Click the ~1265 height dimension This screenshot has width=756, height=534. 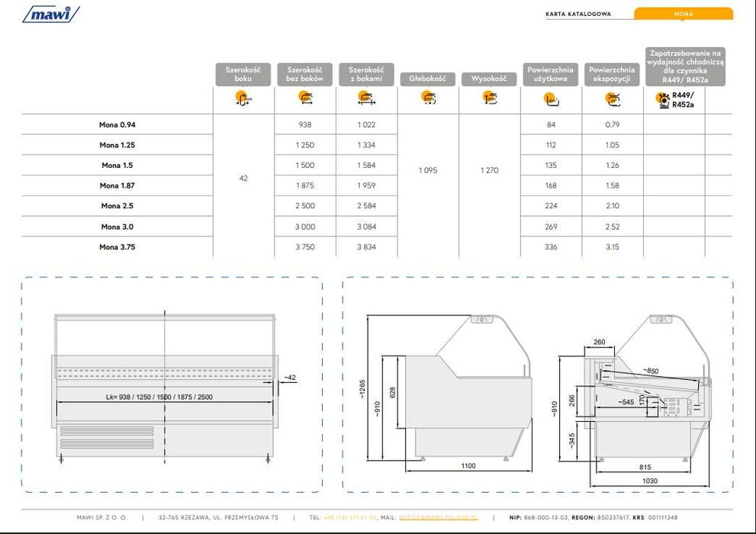pos(362,389)
